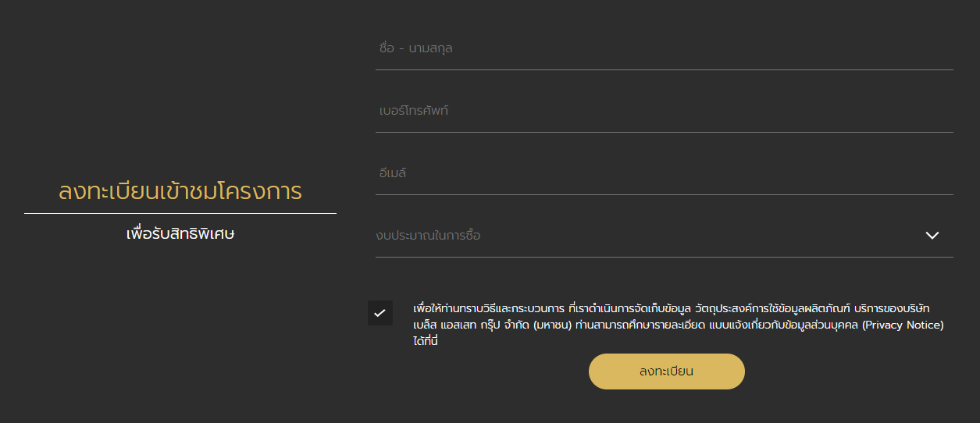Click the เพื่อรับสิทธิพิเศษ subheading text
The width and height of the screenshot is (980, 423).
pyautogui.click(x=180, y=233)
